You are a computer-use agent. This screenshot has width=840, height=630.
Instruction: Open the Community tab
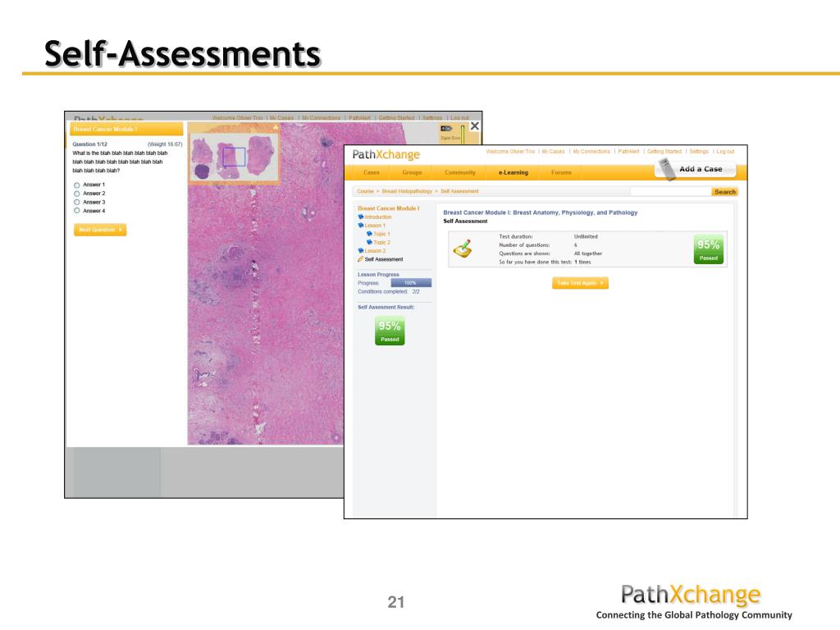coord(460,172)
